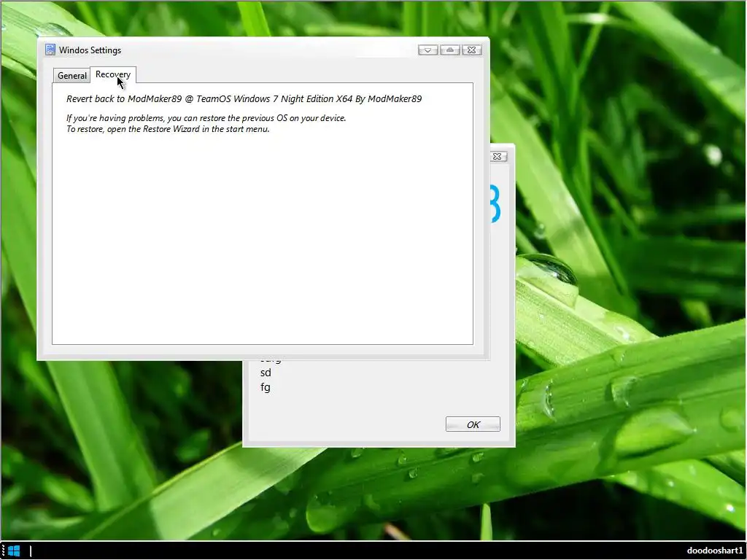Screen dimensions: 747x560
Task: Click the doodooshart1 label on the taskbar
Action: point(715,551)
